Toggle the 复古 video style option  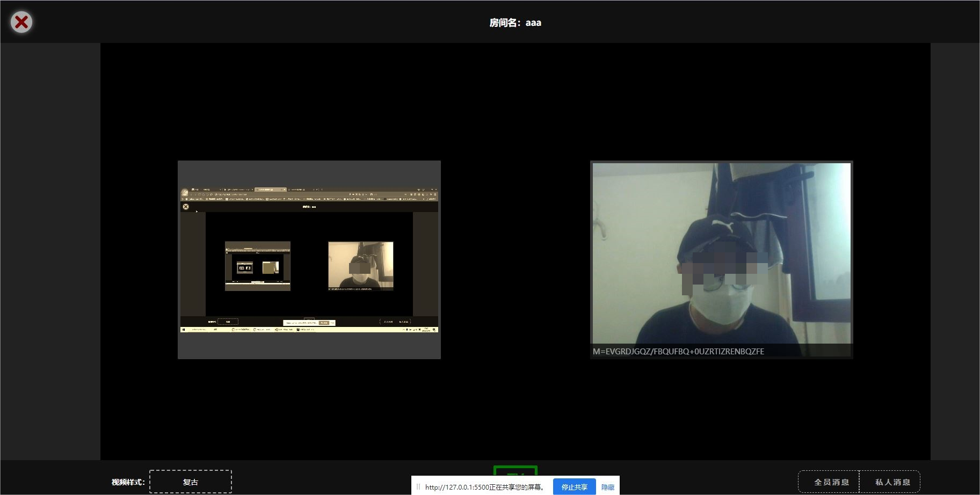pyautogui.click(x=190, y=482)
